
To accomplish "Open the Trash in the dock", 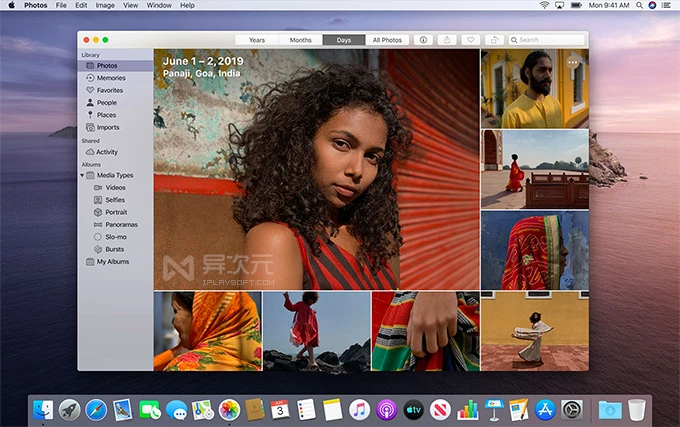I will (637, 410).
